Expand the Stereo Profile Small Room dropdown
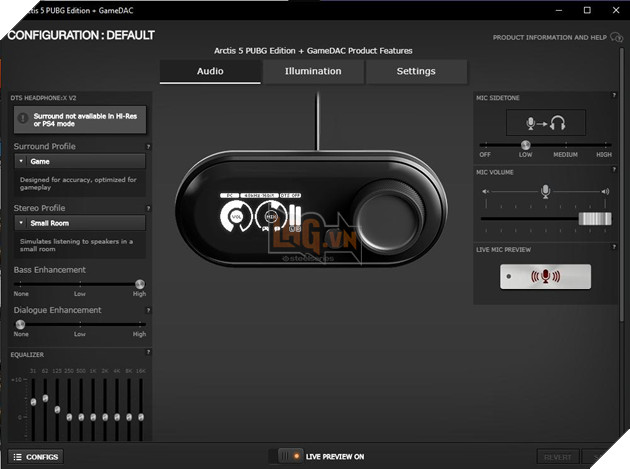Viewport: 630px width, 469px height. coord(79,223)
